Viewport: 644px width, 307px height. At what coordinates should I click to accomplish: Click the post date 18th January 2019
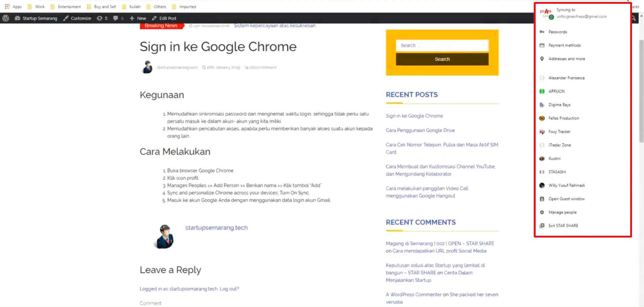click(221, 68)
